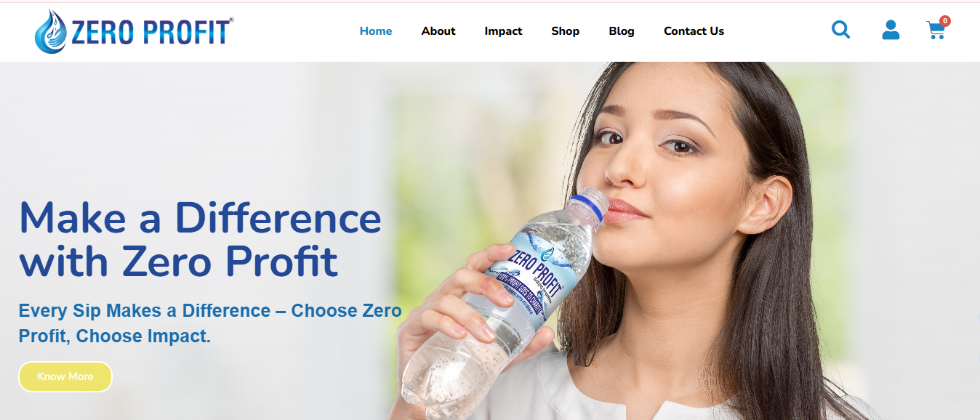Click the ZERO PROFIT logo text
The width and height of the screenshot is (980, 420).
tap(150, 33)
